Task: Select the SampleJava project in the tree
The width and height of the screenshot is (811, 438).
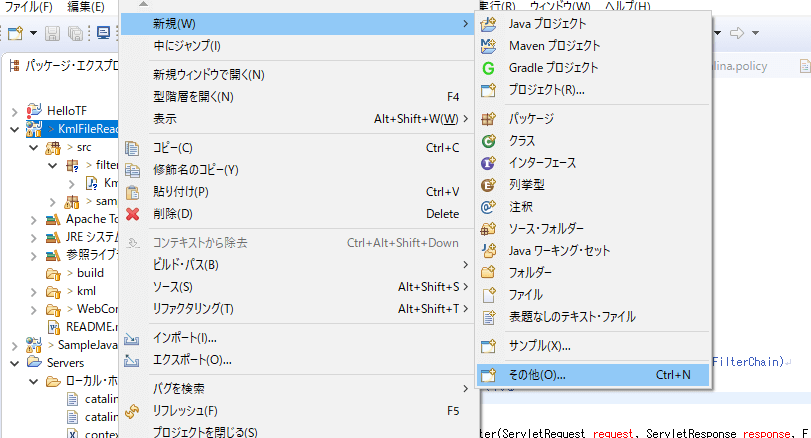Action: tap(87, 345)
